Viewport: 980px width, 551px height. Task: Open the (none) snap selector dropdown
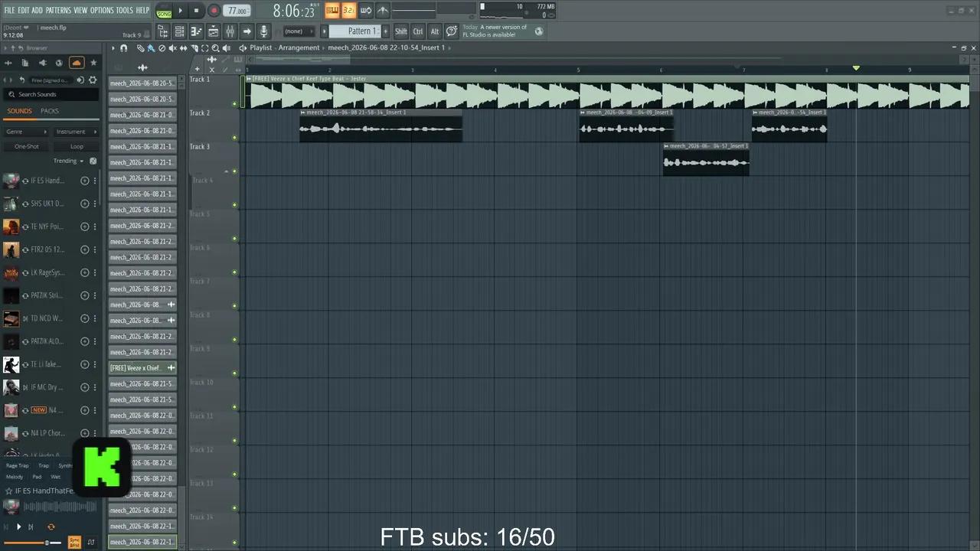point(299,31)
